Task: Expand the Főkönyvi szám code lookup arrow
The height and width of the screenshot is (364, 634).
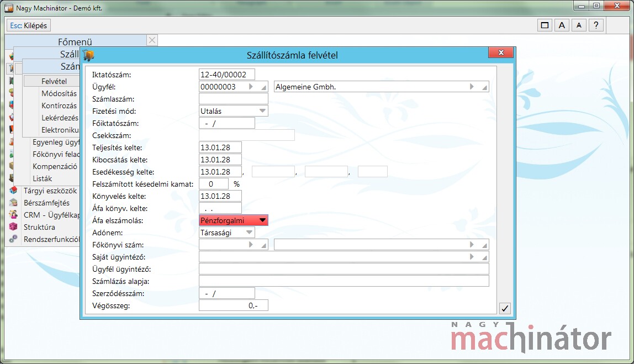Action: tap(251, 245)
